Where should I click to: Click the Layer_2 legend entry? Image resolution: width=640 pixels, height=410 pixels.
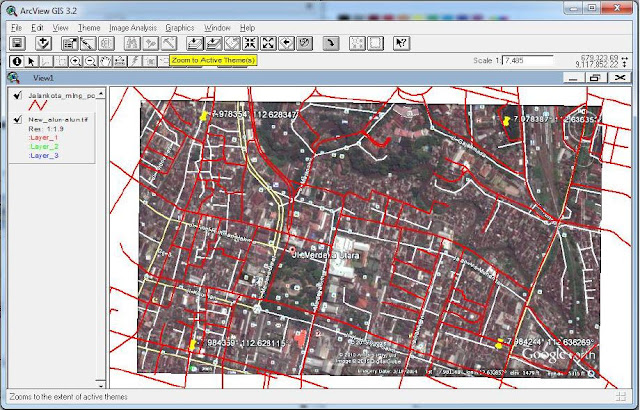point(44,146)
